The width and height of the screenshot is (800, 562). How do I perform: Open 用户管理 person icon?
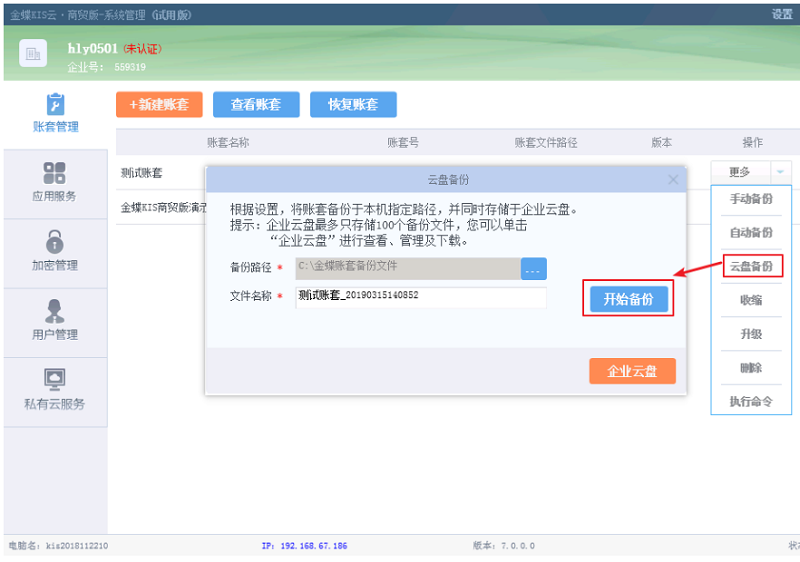click(x=55, y=311)
